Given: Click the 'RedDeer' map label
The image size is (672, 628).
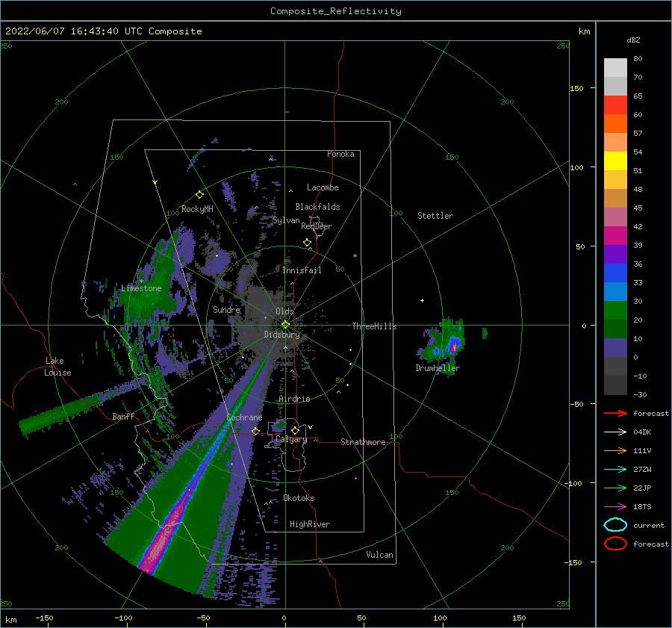Looking at the screenshot, I should [x=317, y=226].
